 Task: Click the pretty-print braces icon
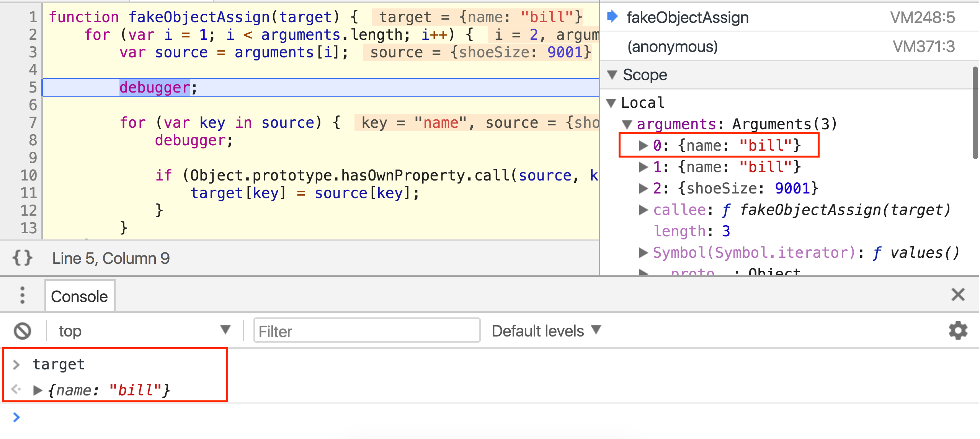click(x=22, y=258)
